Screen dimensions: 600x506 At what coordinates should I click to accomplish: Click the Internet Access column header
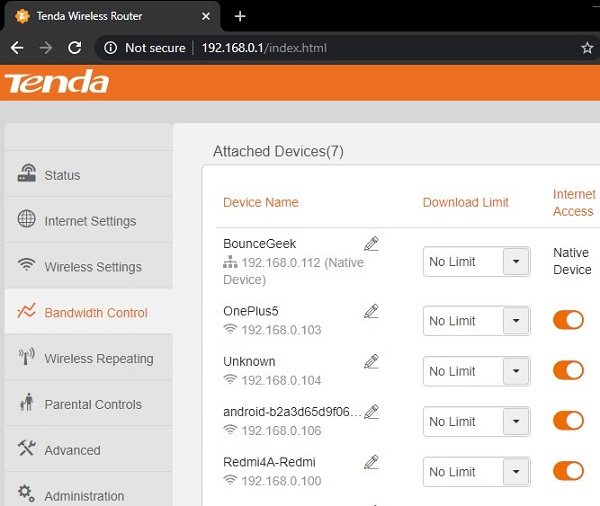pyautogui.click(x=574, y=202)
